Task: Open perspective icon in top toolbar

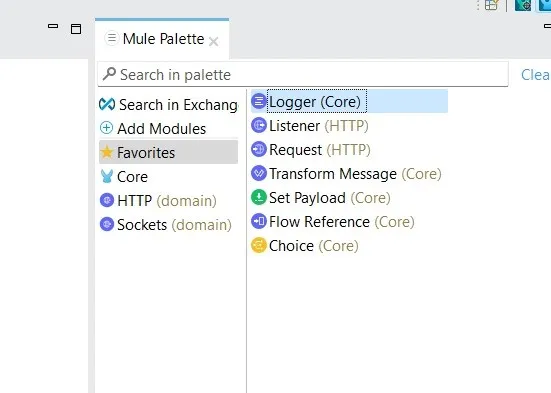Action: pyautogui.click(x=491, y=5)
